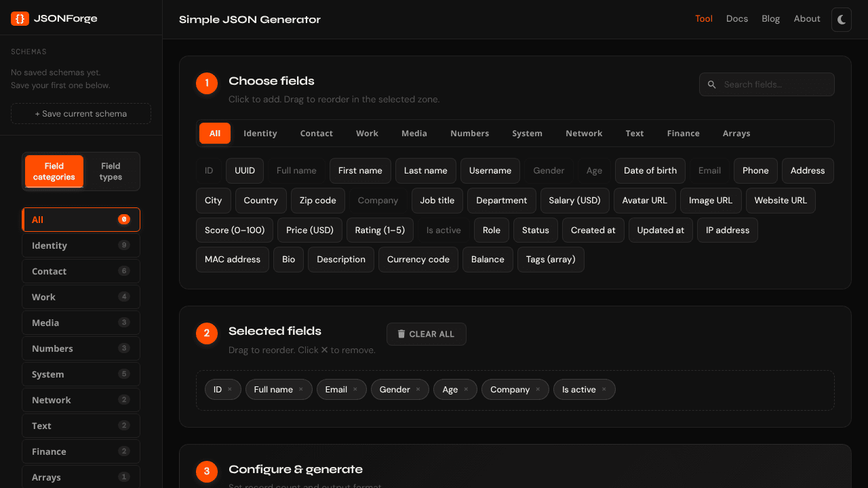
Task: Select the Numbers filter tab
Action: [470, 134]
